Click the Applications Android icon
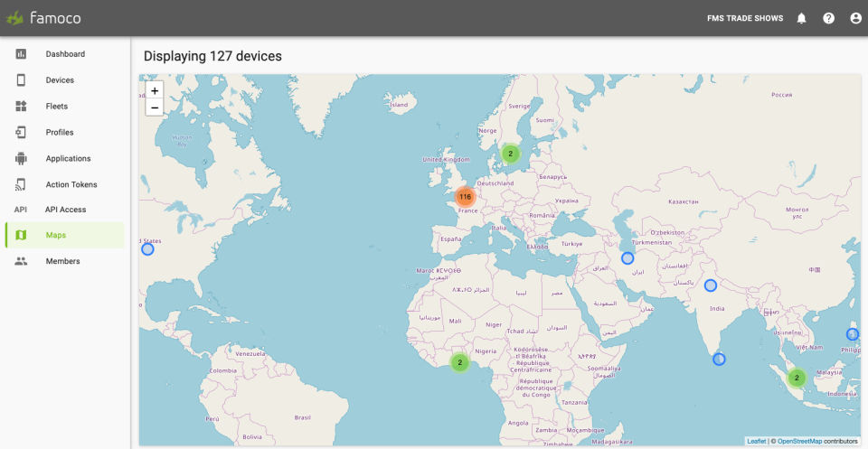This screenshot has width=868, height=449. click(x=21, y=159)
